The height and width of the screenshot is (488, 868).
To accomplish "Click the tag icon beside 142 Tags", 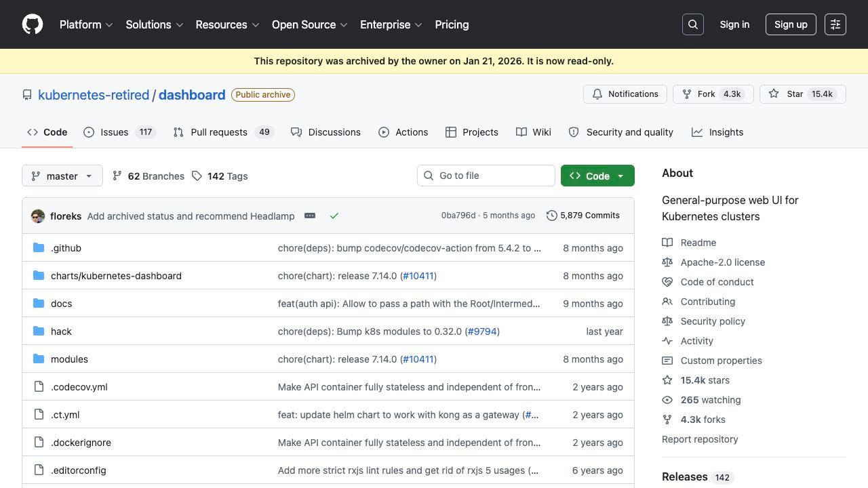I will point(197,176).
